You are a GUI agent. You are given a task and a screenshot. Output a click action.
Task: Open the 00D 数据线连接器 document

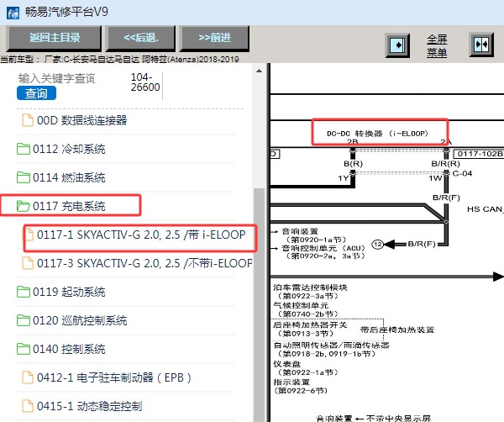click(82, 120)
